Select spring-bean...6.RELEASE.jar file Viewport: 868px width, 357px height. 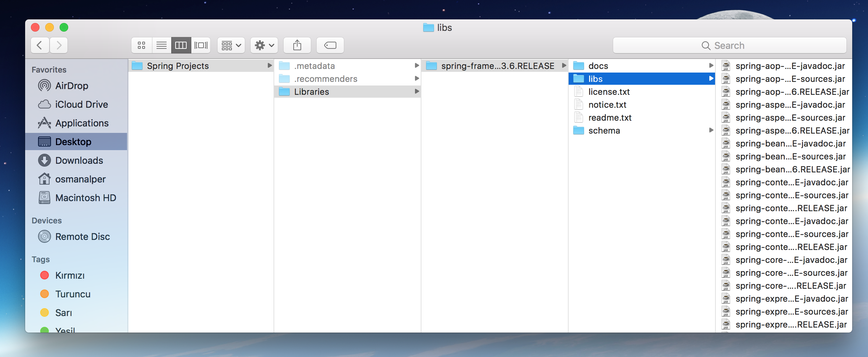[784, 169]
